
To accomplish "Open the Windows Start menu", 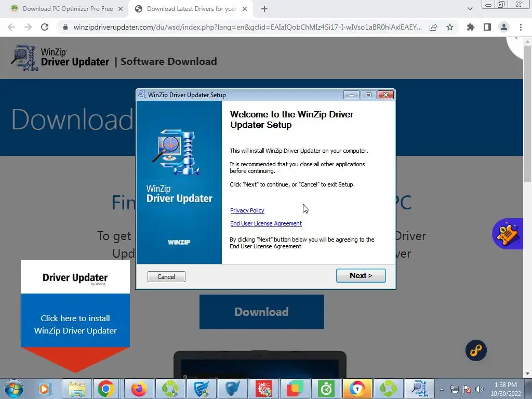I will pyautogui.click(x=14, y=389).
